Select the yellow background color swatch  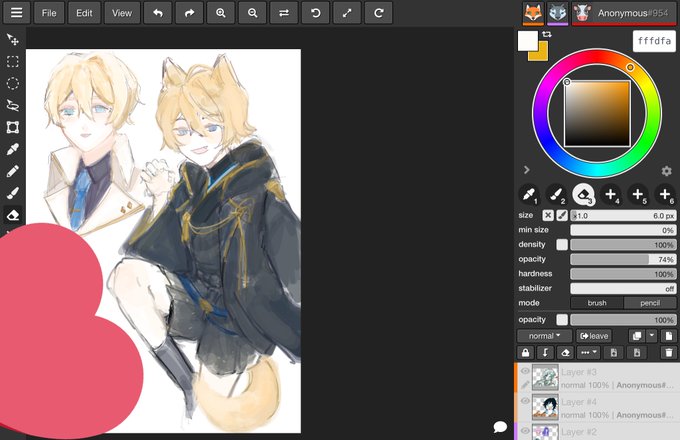[x=542, y=55]
